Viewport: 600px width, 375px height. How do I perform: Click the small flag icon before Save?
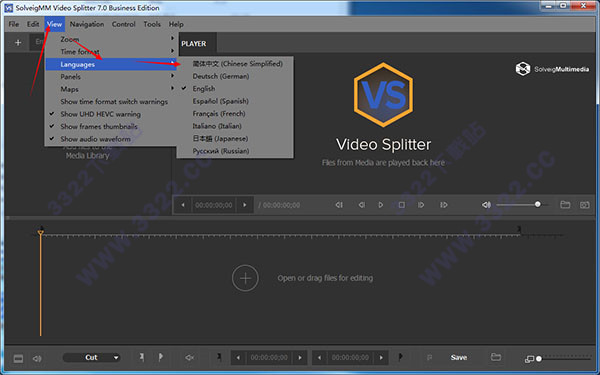(429, 358)
